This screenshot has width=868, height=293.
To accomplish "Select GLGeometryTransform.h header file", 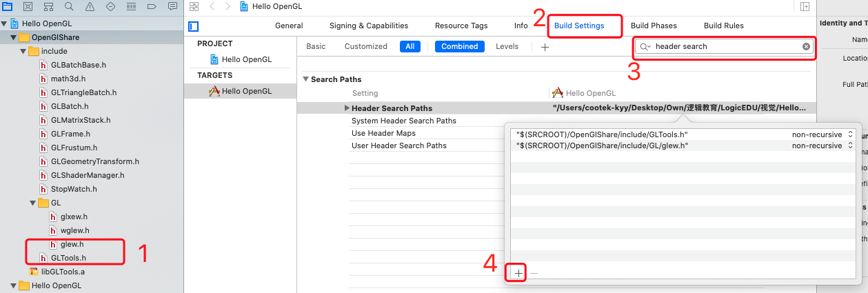I will [89, 161].
